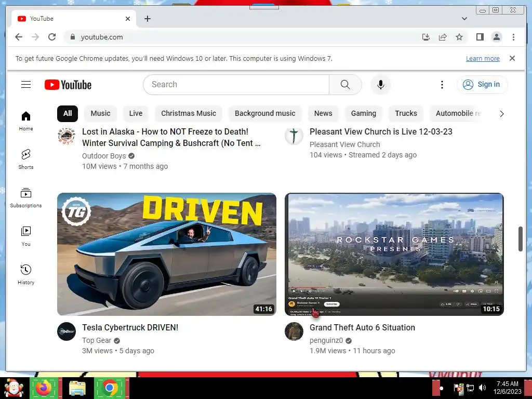The width and height of the screenshot is (532, 399).
Task: Click the search magnifier button
Action: coord(345,85)
